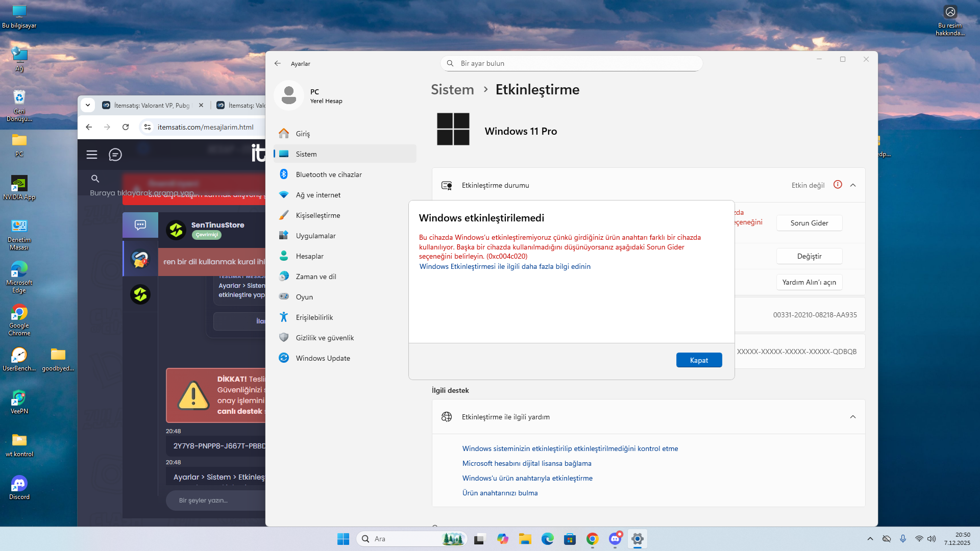980x551 pixels.
Task: Launch VeePN desktop shortcut
Action: tap(19, 402)
